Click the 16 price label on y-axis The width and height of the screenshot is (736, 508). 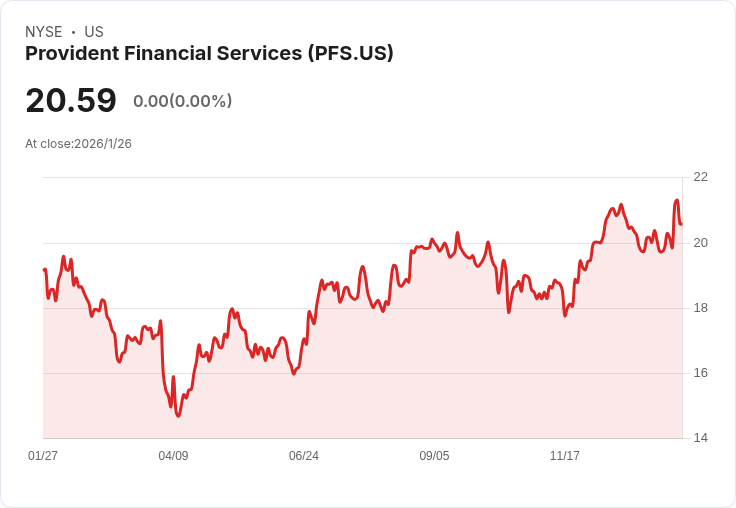tap(700, 373)
